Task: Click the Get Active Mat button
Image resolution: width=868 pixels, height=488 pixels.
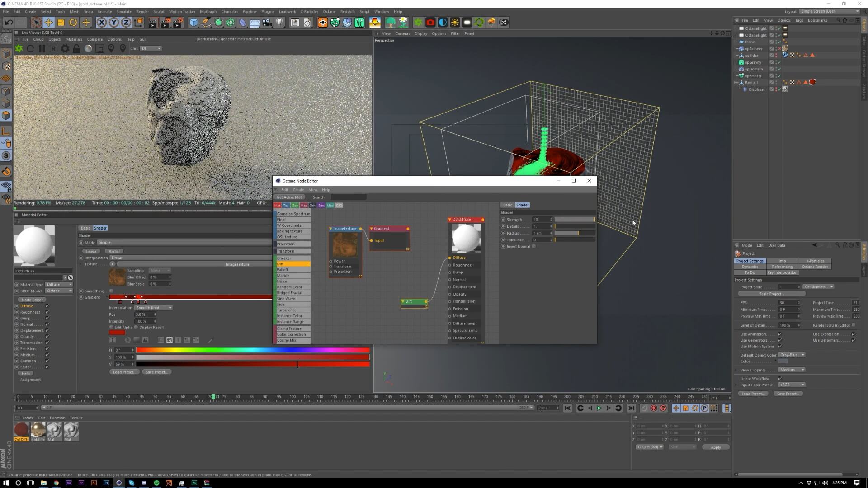Action: tap(289, 197)
